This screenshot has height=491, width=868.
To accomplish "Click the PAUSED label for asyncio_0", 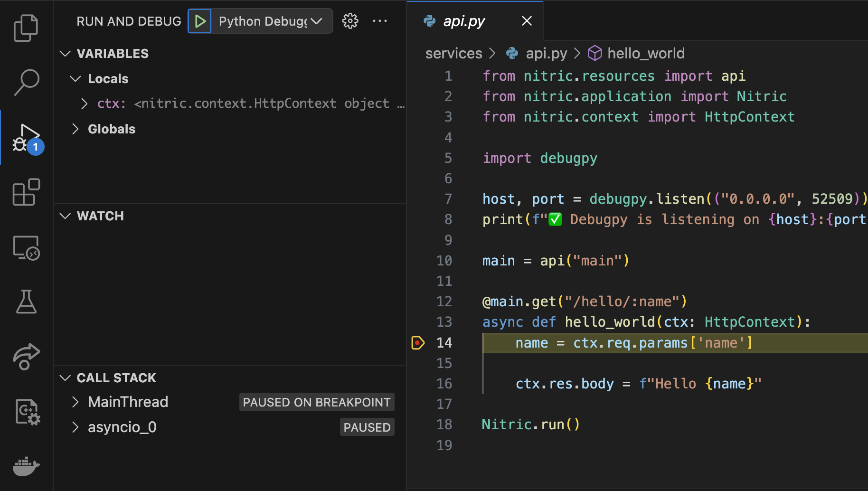I will [367, 427].
